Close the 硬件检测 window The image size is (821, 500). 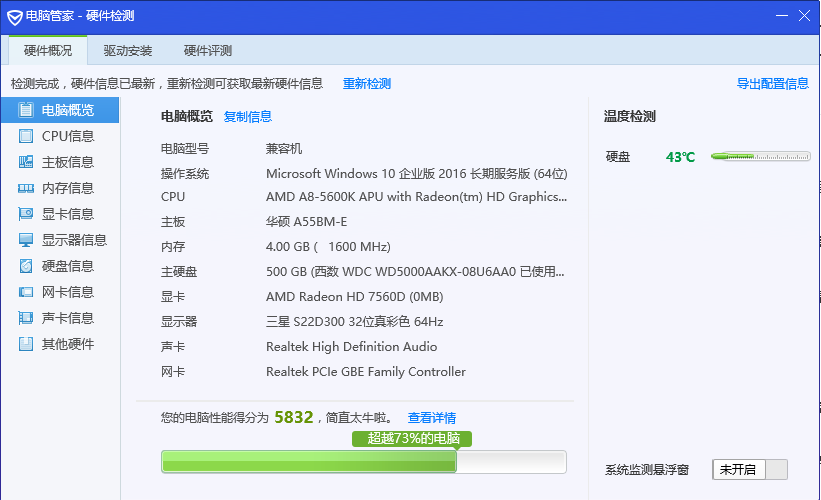click(804, 16)
